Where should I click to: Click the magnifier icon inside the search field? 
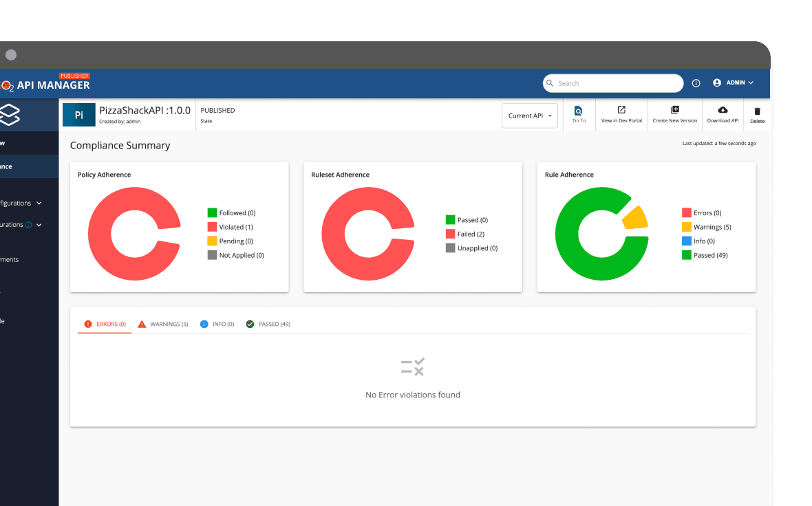coord(550,83)
